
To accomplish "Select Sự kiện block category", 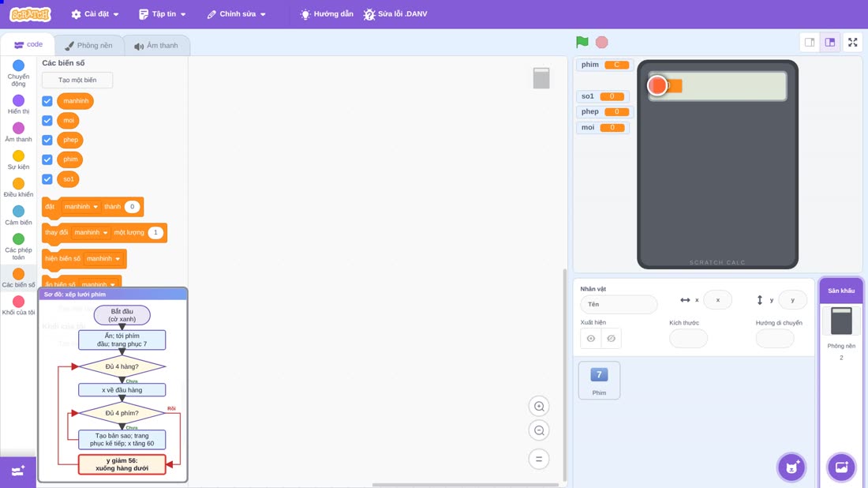I will click(x=18, y=160).
